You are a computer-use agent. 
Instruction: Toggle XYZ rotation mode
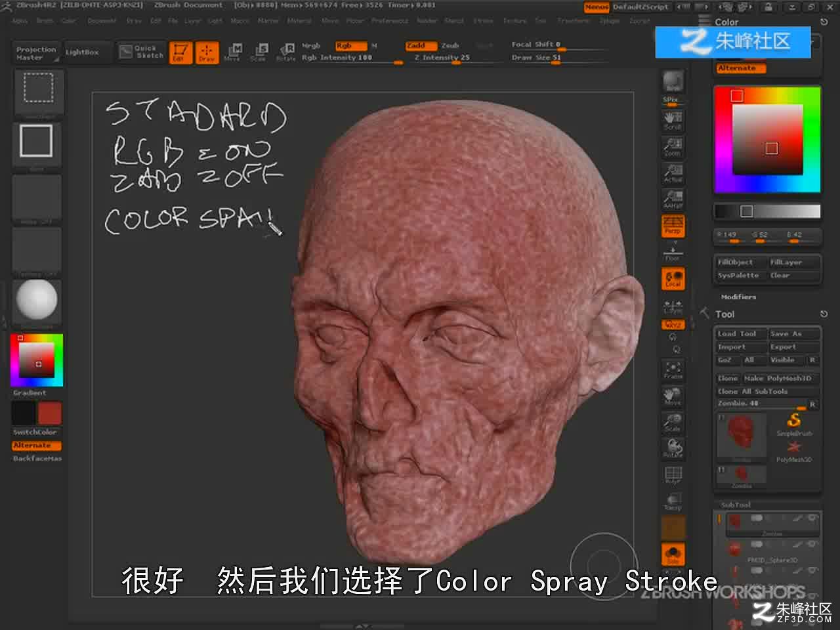tap(673, 325)
